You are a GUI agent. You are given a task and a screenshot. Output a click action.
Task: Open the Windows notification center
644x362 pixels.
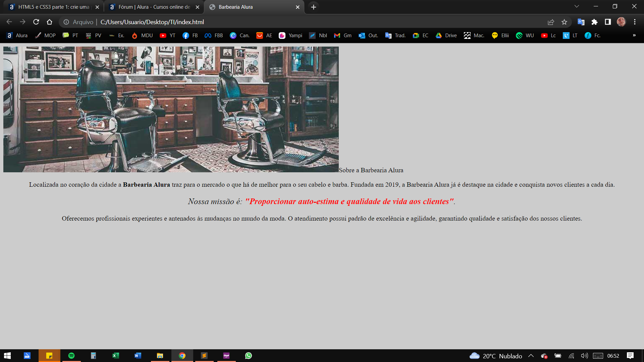630,356
